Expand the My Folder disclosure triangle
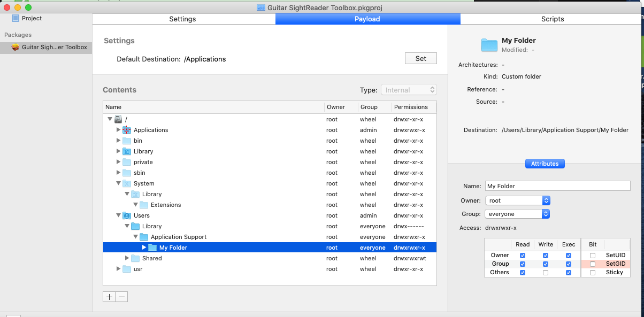 click(x=144, y=248)
